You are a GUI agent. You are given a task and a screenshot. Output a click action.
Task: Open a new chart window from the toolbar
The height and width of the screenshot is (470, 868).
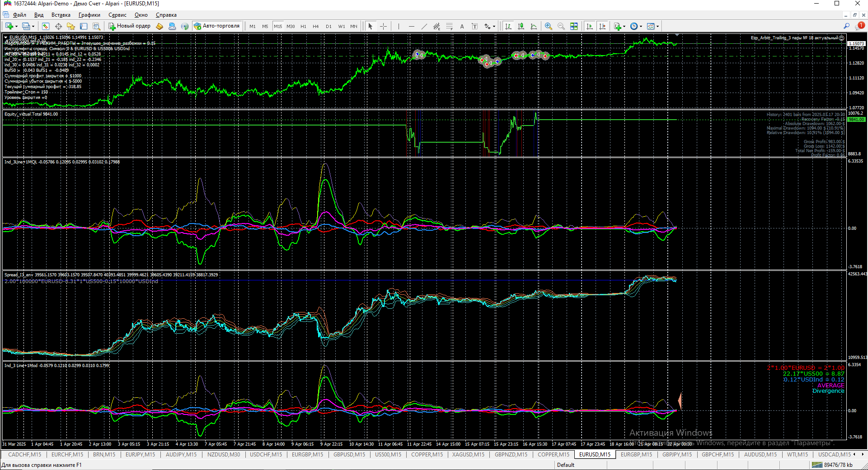[9, 26]
